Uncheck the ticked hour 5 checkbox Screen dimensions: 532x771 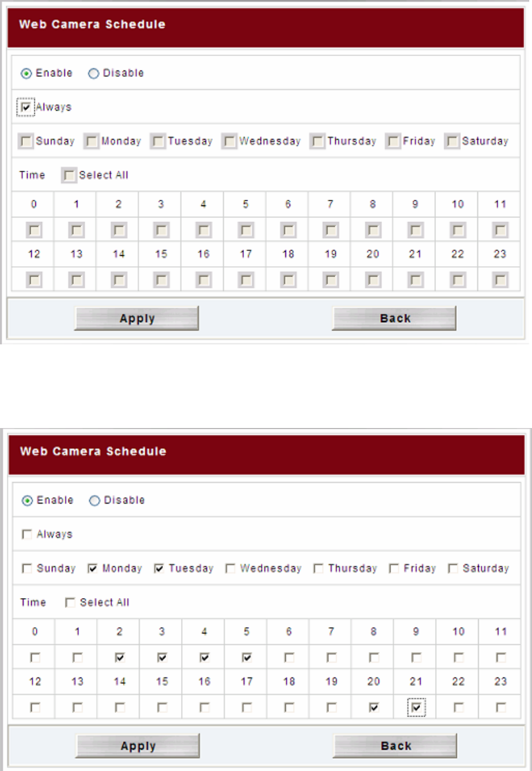click(x=247, y=658)
